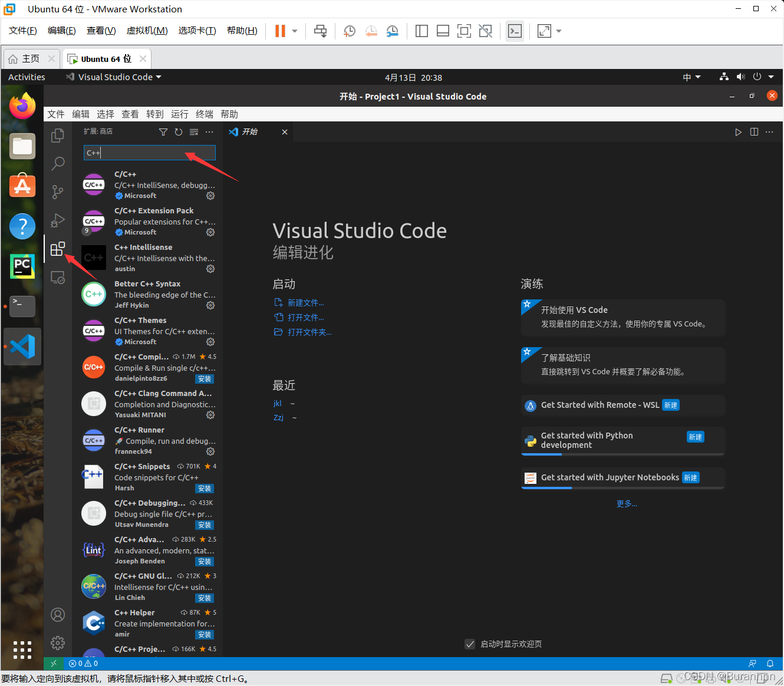Show applications grid in the dock
Image resolution: width=784 pixels, height=686 pixels.
22,649
